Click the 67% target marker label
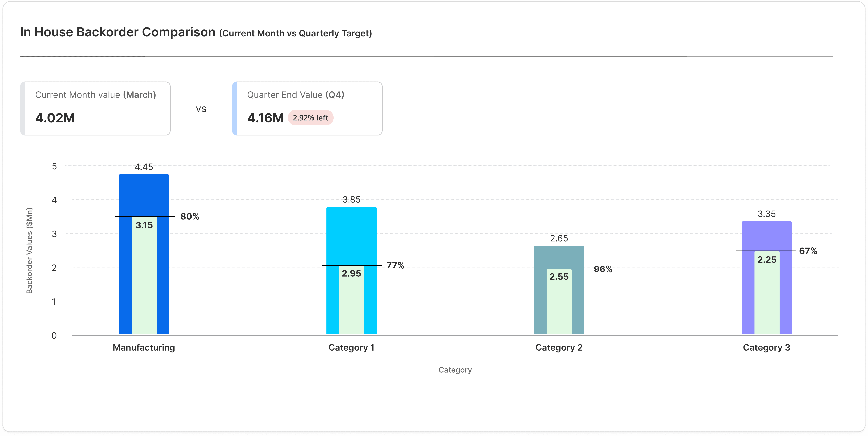 tap(808, 251)
